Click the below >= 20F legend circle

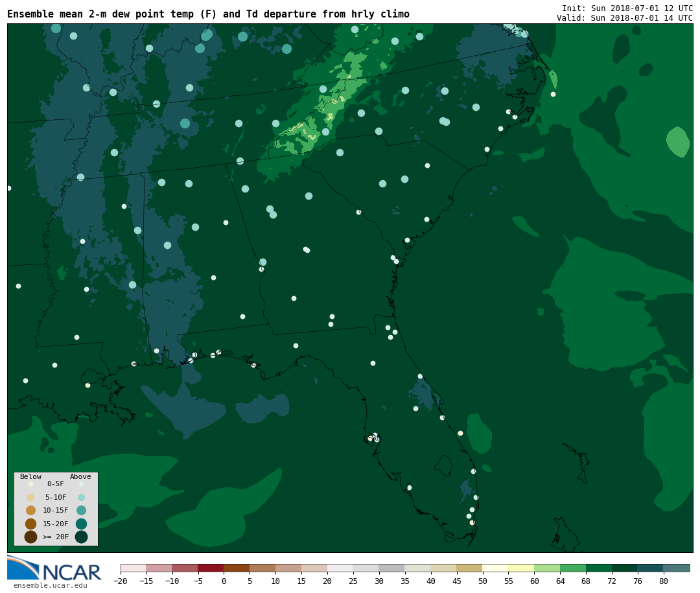point(31,537)
